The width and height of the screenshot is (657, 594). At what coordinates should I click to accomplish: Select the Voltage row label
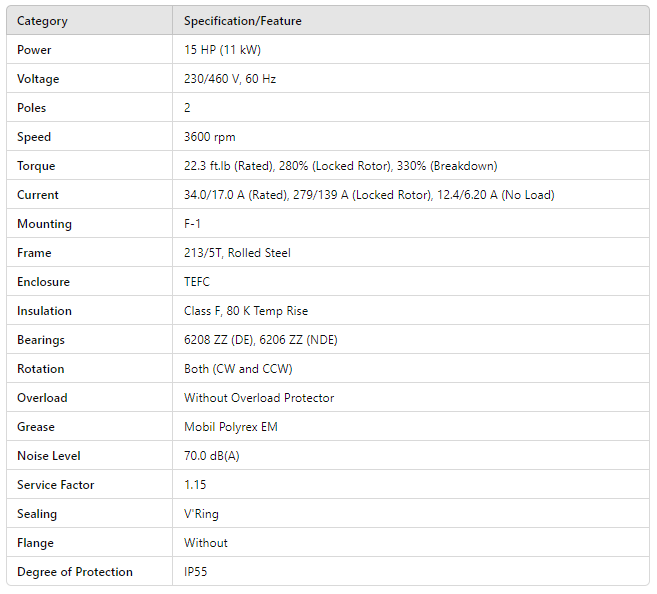38,79
